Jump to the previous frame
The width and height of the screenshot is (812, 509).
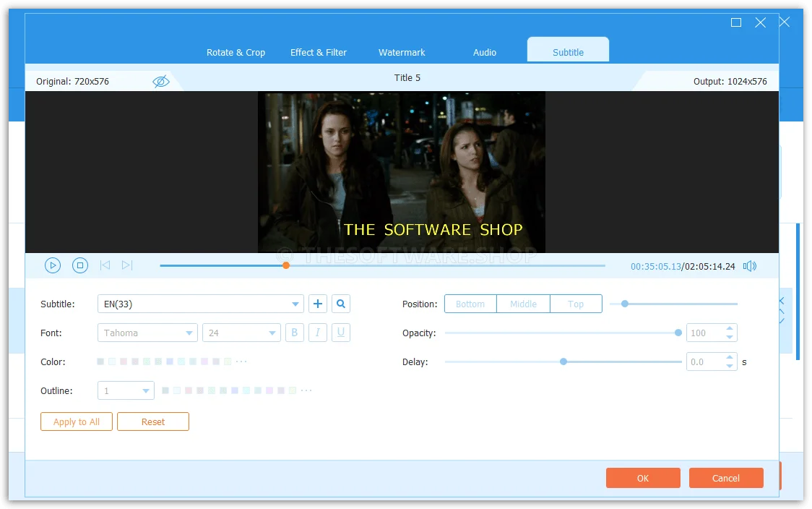[x=105, y=265]
